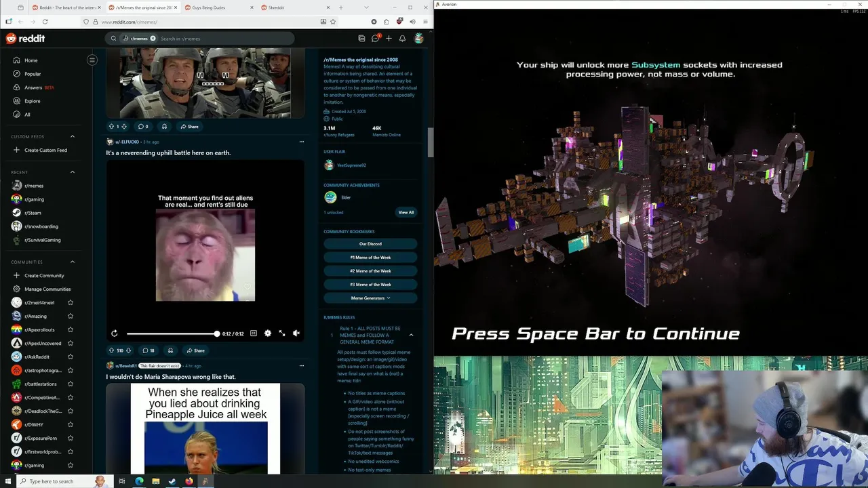Favorite r/Apexrollouts with the star
868x488 pixels.
[x=71, y=329]
